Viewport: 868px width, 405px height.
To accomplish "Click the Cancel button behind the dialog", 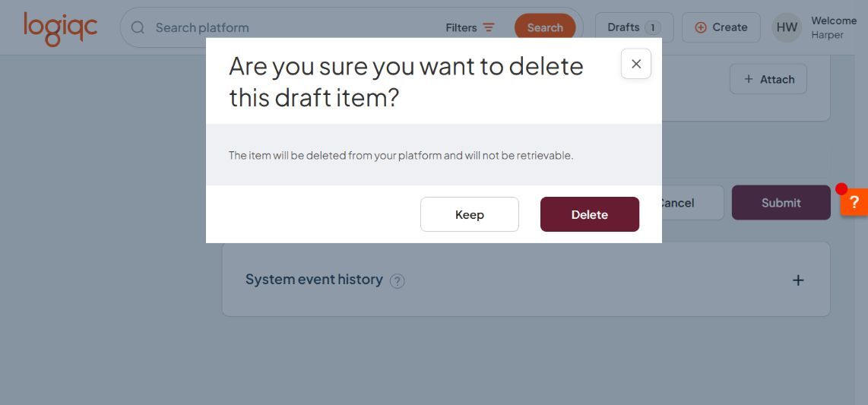I will (x=692, y=202).
